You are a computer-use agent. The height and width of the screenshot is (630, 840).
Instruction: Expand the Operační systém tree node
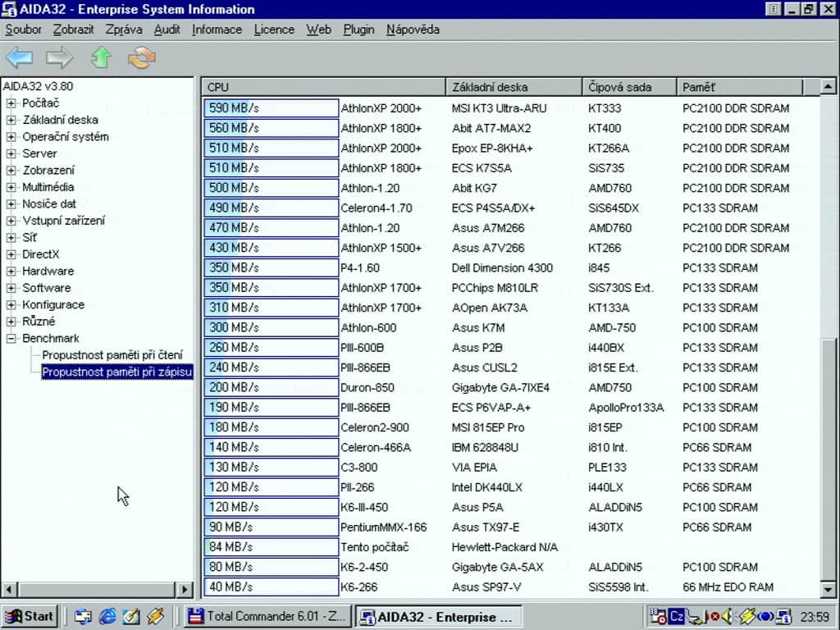pos(11,137)
